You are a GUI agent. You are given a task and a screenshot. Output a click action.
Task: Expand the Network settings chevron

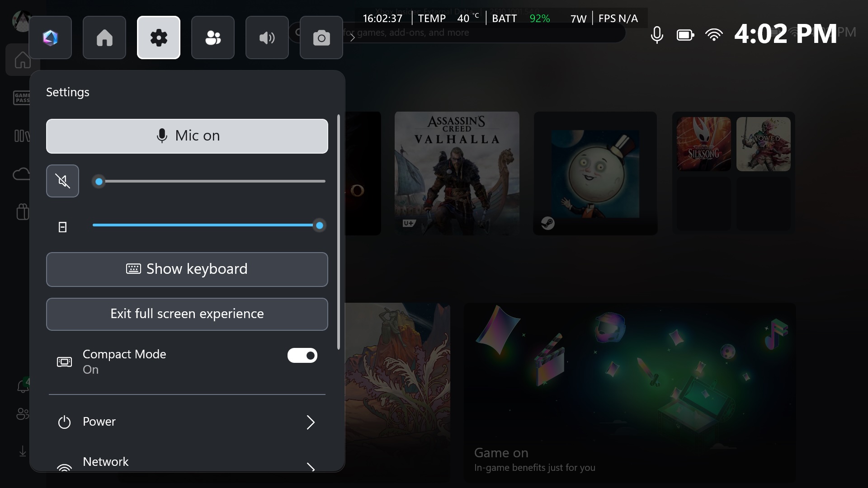(310, 466)
